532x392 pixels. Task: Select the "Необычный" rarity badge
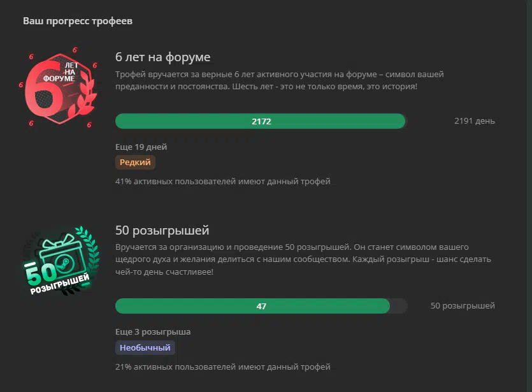[x=145, y=347]
